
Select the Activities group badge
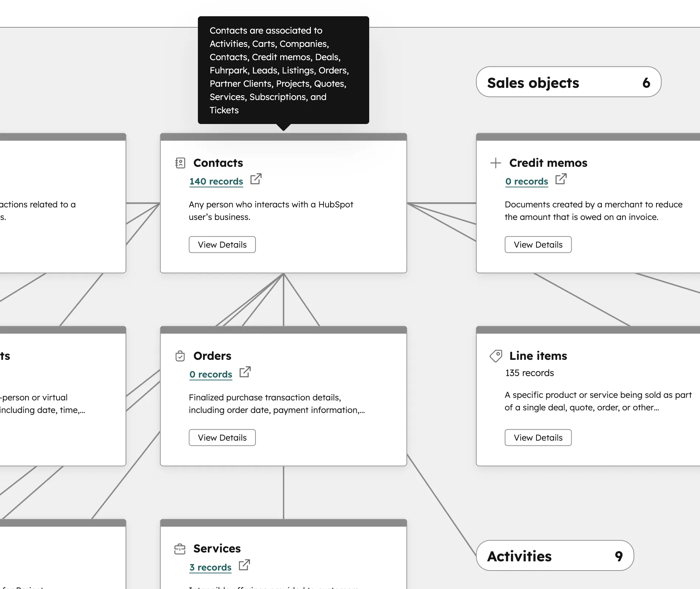(555, 556)
